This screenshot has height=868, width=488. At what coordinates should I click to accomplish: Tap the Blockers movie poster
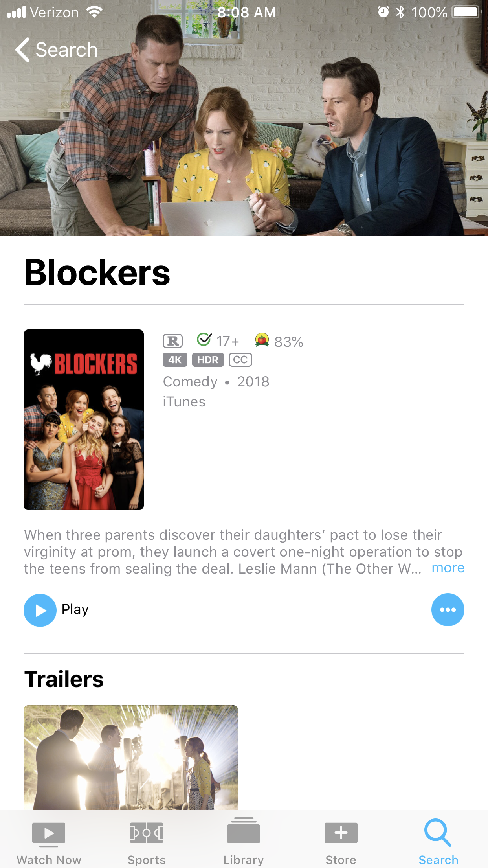[x=84, y=419]
